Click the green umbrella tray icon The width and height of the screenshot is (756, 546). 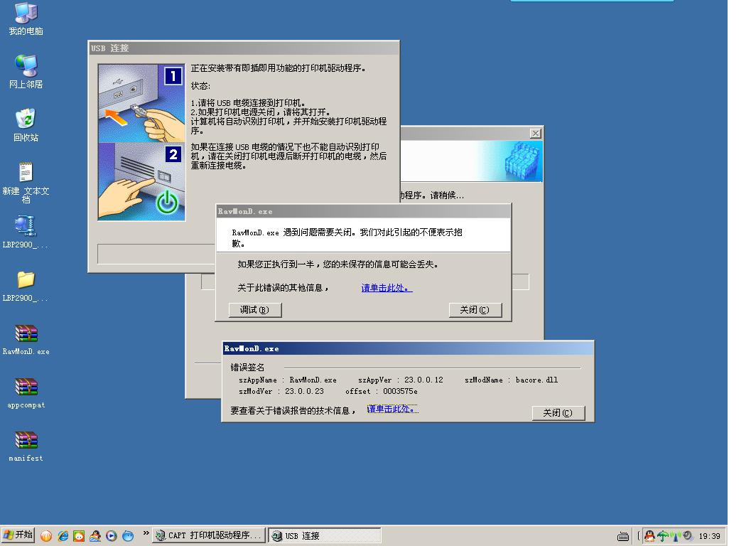[663, 536]
